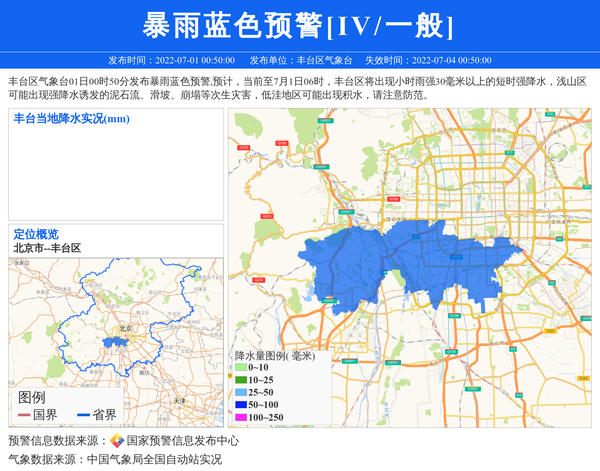600x471 pixels.
Task: Click the small blue Fengtai region on overview map
Action: (x=121, y=341)
